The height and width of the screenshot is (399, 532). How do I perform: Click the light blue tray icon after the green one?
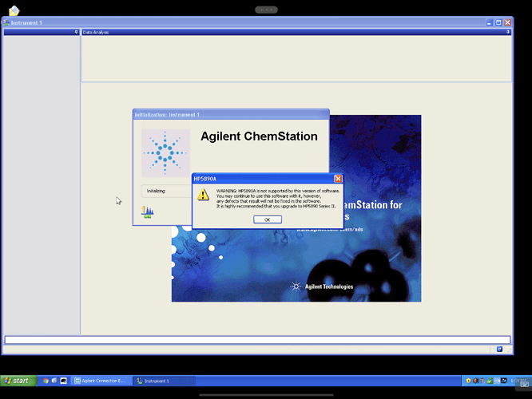497,381
